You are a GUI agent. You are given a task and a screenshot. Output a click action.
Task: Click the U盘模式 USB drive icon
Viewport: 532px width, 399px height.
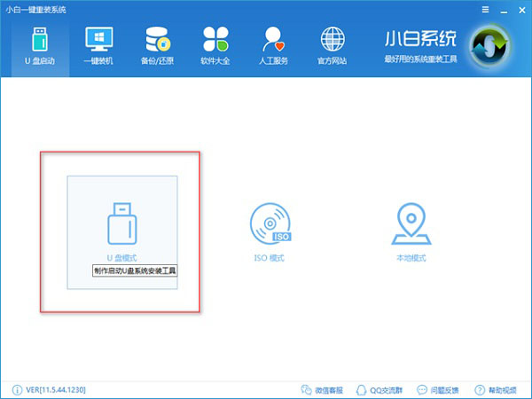click(122, 223)
